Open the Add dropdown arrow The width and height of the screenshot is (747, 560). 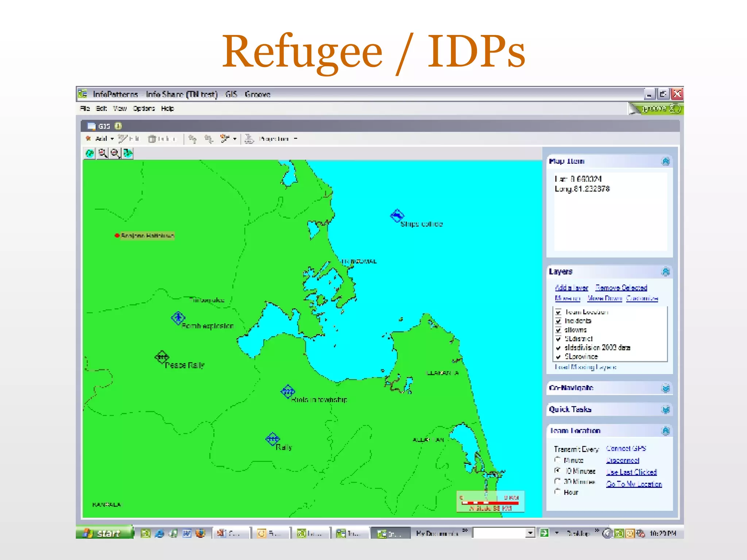pos(112,139)
